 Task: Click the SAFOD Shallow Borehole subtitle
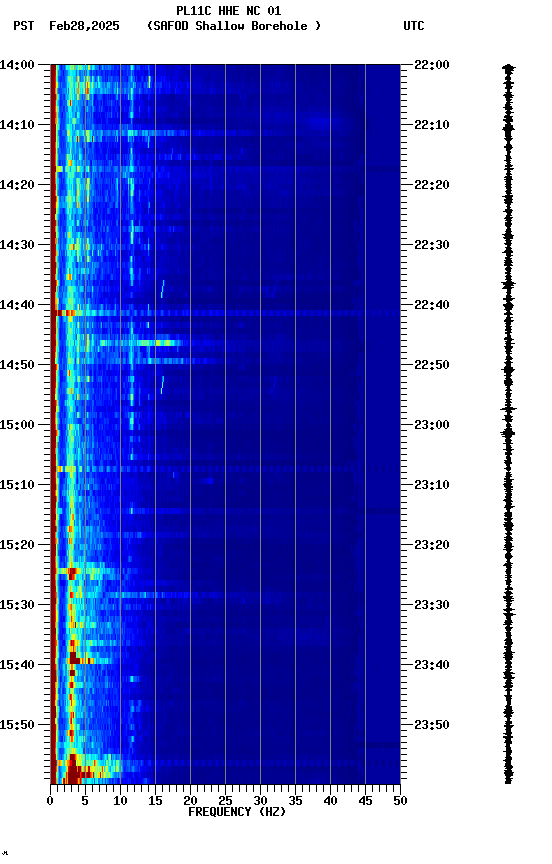(x=234, y=26)
